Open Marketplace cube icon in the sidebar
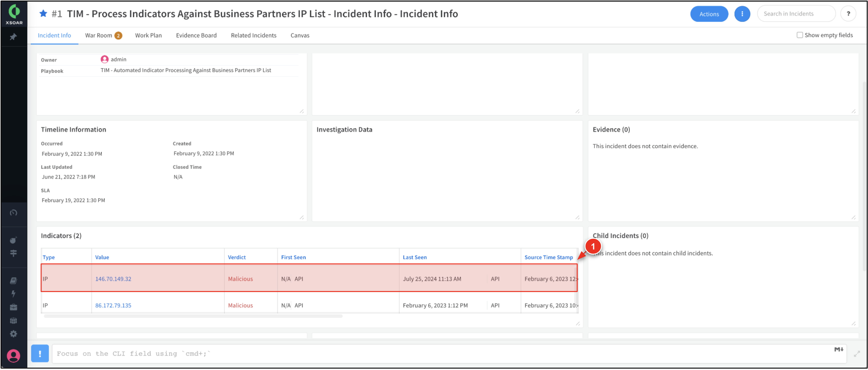Image resolution: width=868 pixels, height=370 pixels. click(13, 321)
